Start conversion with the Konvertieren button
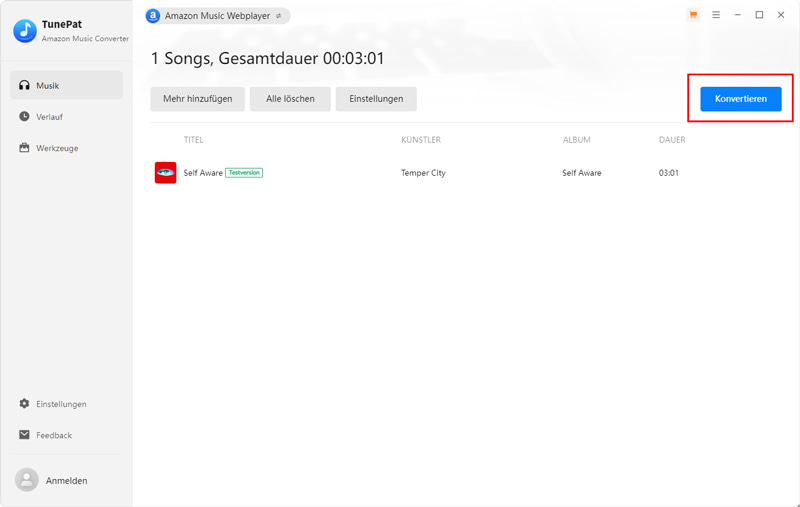The width and height of the screenshot is (800, 507). 741,99
